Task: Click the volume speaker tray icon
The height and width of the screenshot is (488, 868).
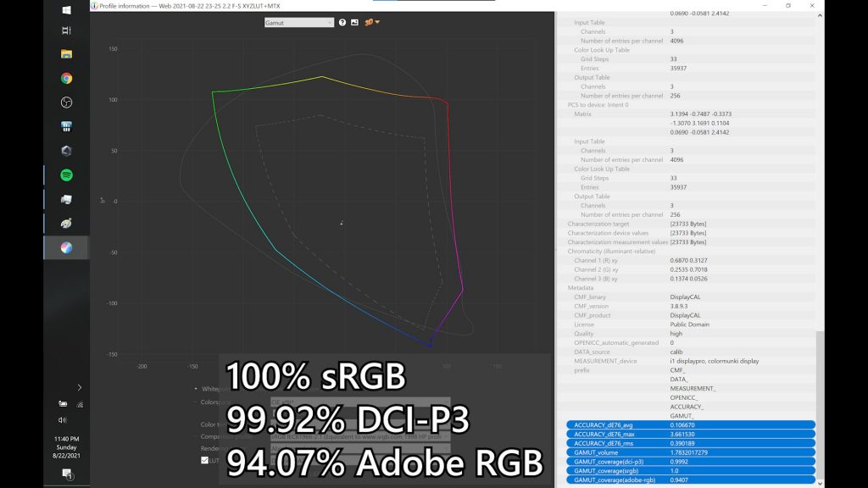Action: click(x=63, y=420)
